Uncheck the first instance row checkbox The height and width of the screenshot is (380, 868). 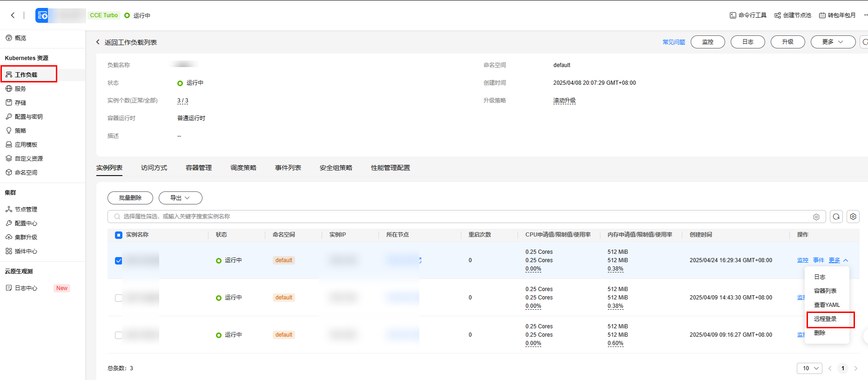click(119, 261)
